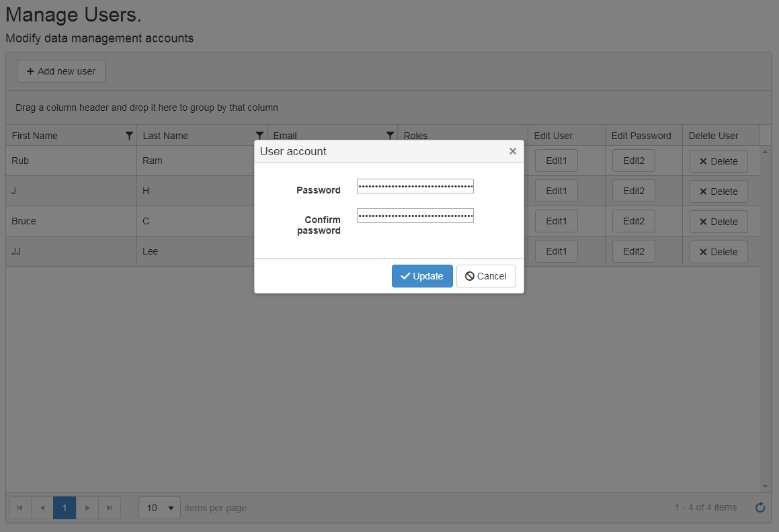Click the Update button
Image resolution: width=779 pixels, height=532 pixels.
[422, 276]
